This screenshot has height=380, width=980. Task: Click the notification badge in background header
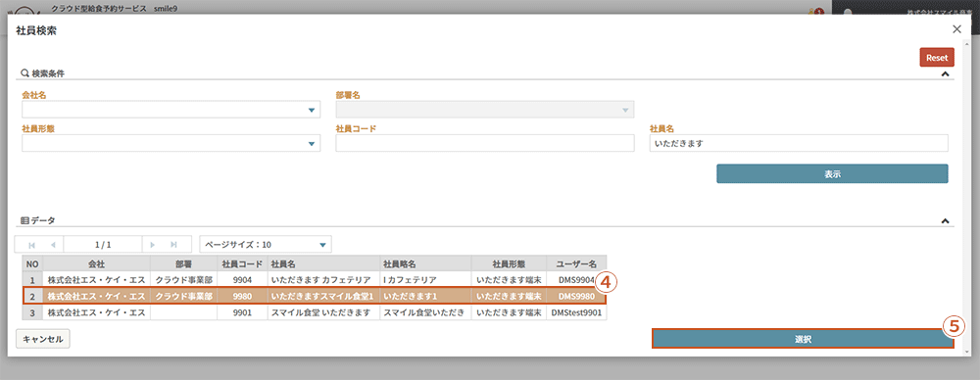(x=819, y=11)
